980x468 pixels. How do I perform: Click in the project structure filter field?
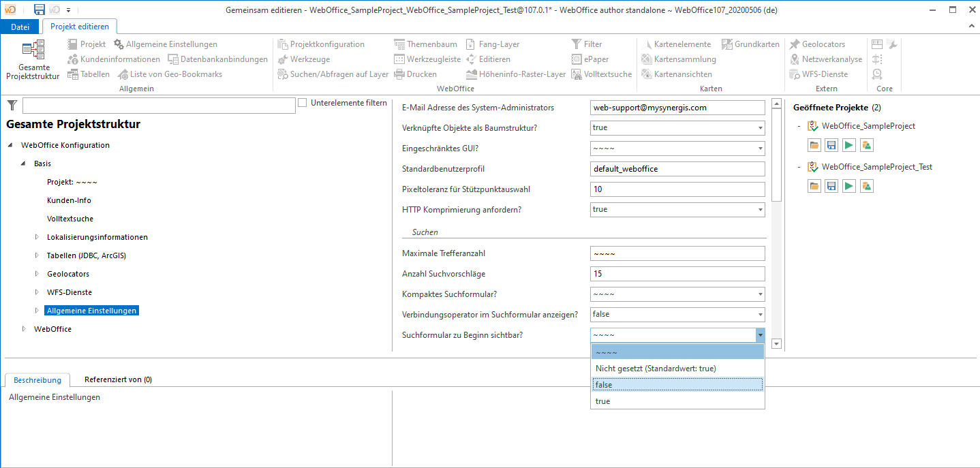tap(157, 106)
